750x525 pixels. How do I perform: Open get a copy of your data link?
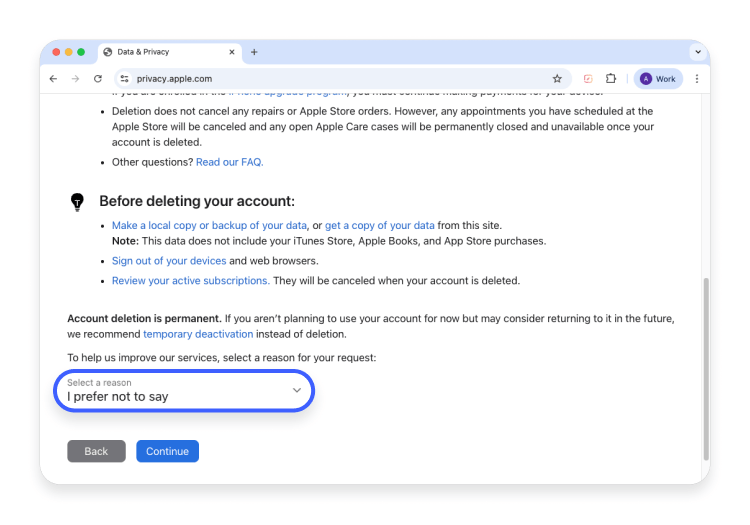click(x=380, y=225)
